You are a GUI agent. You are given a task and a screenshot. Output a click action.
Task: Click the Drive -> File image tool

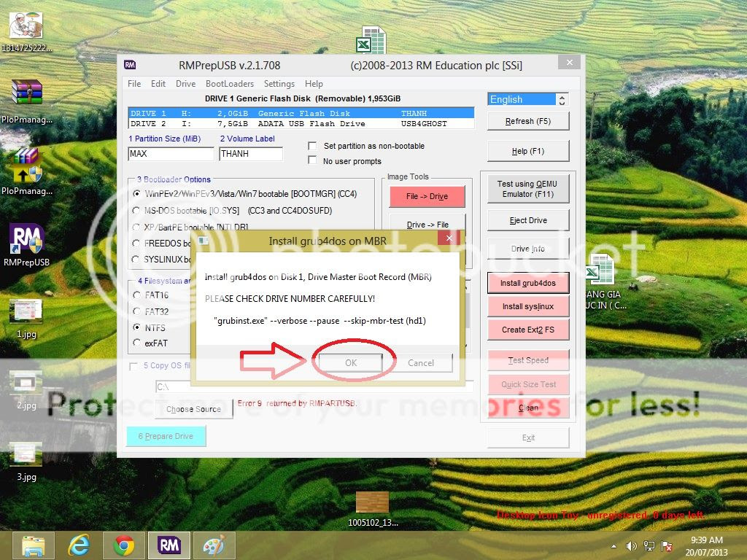[x=427, y=224]
